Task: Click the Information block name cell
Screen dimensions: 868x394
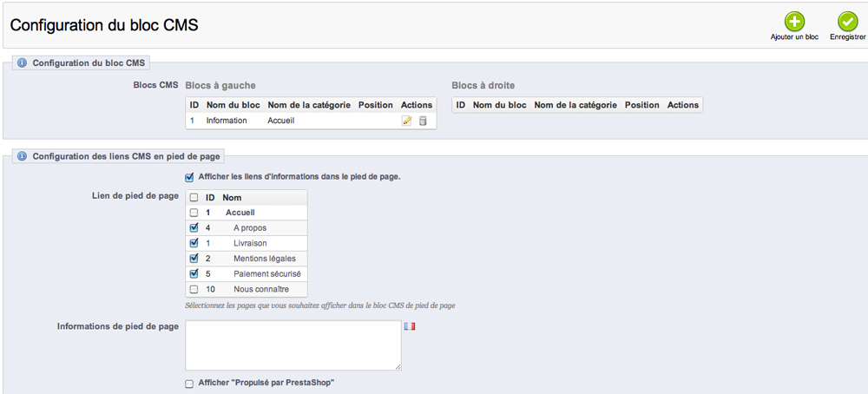Action: (x=227, y=120)
